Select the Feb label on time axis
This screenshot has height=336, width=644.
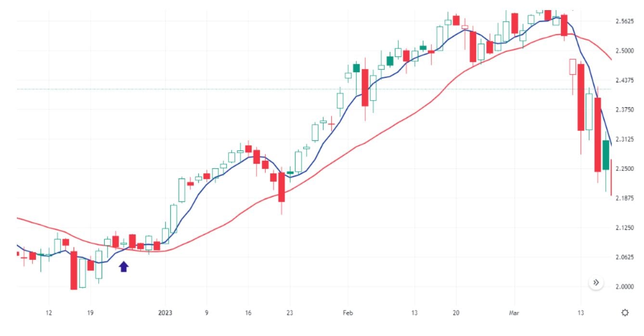pyautogui.click(x=348, y=313)
